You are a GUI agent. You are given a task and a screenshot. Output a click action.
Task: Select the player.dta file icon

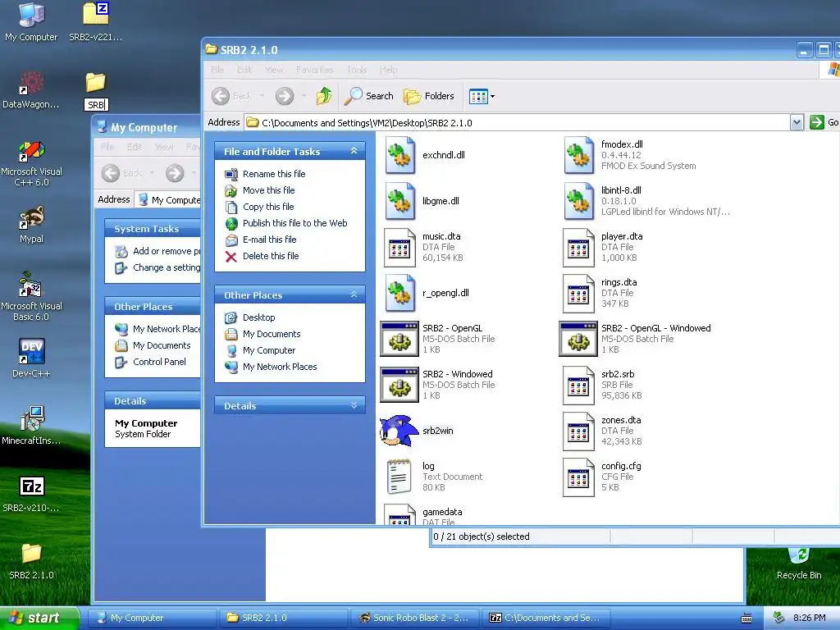[578, 248]
